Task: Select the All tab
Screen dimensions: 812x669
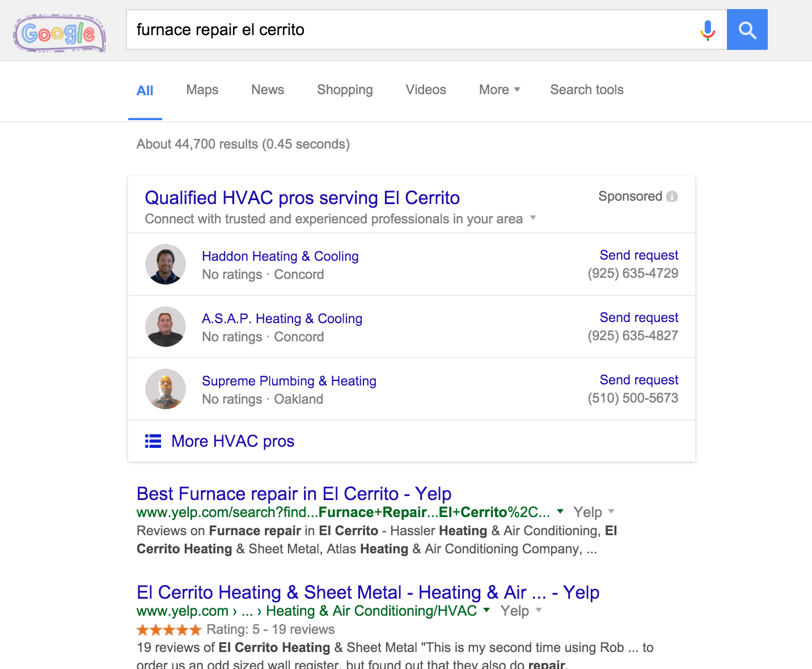Action: [x=145, y=91]
